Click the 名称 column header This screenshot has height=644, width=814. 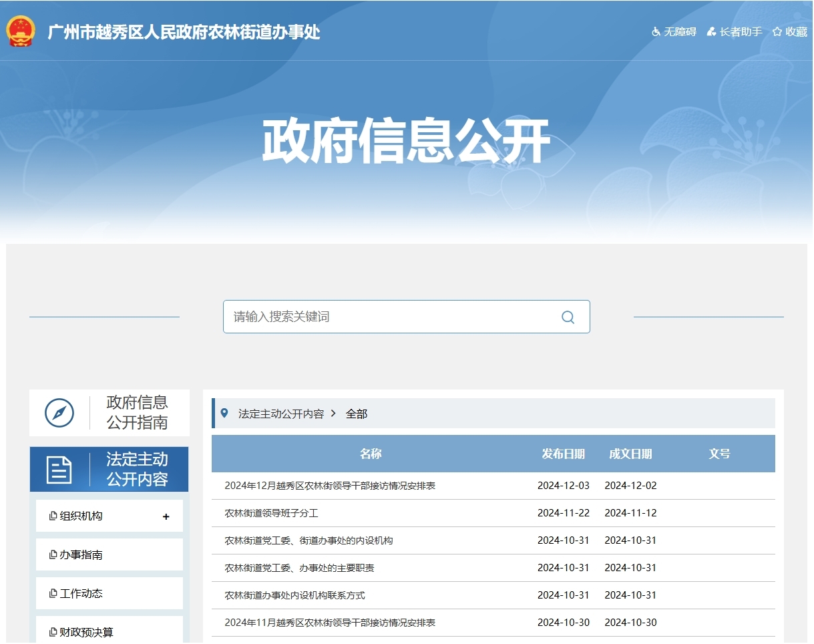(x=371, y=454)
